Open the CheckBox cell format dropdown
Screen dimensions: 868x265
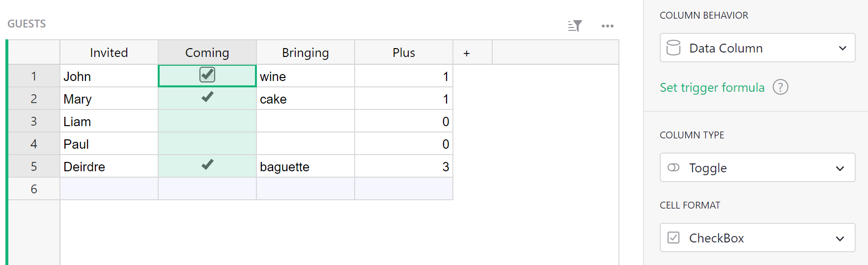(x=757, y=238)
